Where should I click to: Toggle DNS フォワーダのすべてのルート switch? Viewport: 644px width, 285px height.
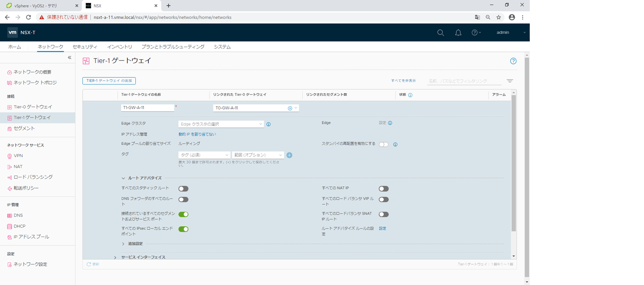[x=183, y=200]
